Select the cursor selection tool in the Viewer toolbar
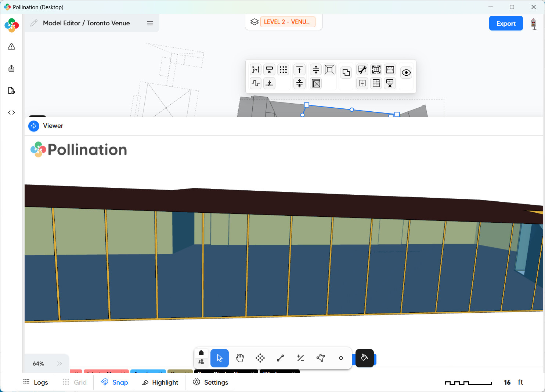The height and width of the screenshot is (392, 545). pos(219,358)
